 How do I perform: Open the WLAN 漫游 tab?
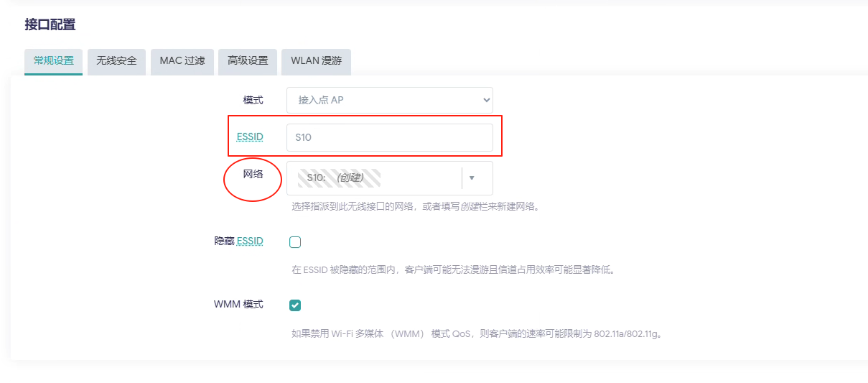[x=316, y=61]
